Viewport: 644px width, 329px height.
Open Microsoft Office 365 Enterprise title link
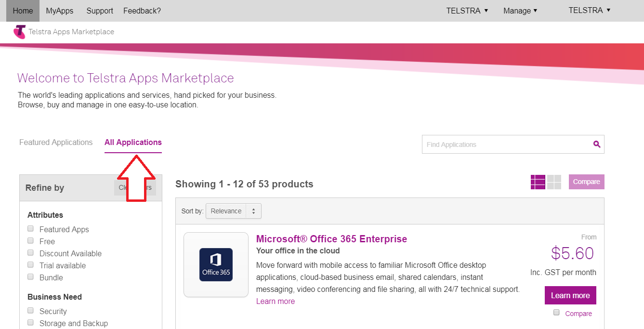point(331,239)
